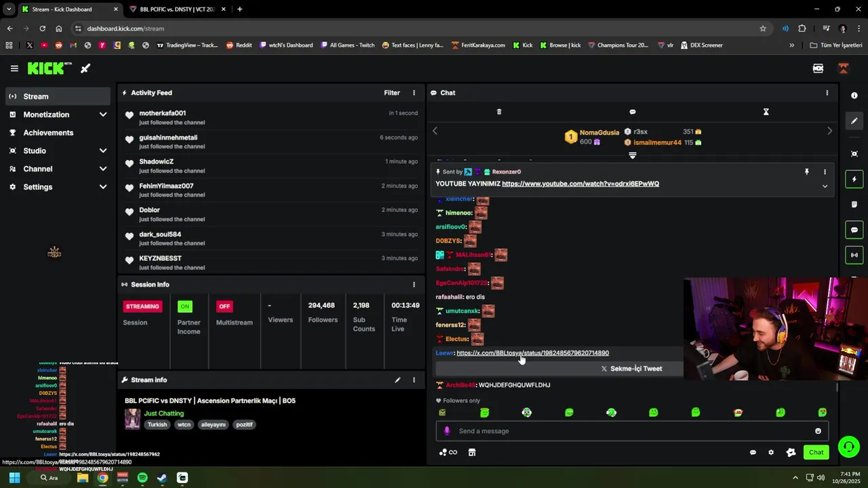868x488 pixels.
Task: Select Stream in left sidebar
Action: (x=58, y=96)
